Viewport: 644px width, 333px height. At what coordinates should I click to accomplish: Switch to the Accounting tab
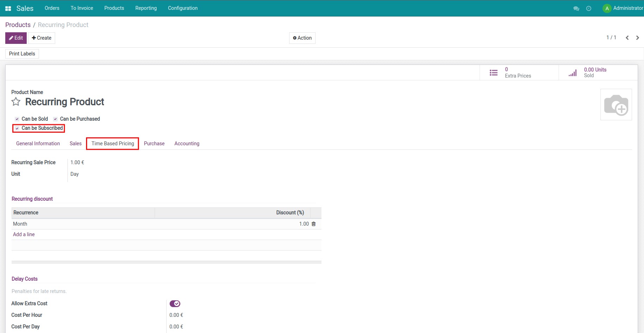click(x=187, y=144)
